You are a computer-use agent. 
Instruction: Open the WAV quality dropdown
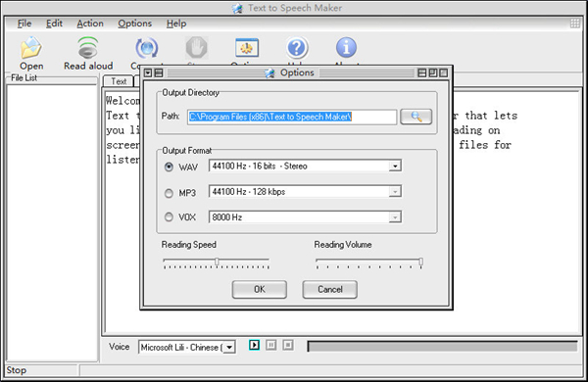tap(395, 167)
